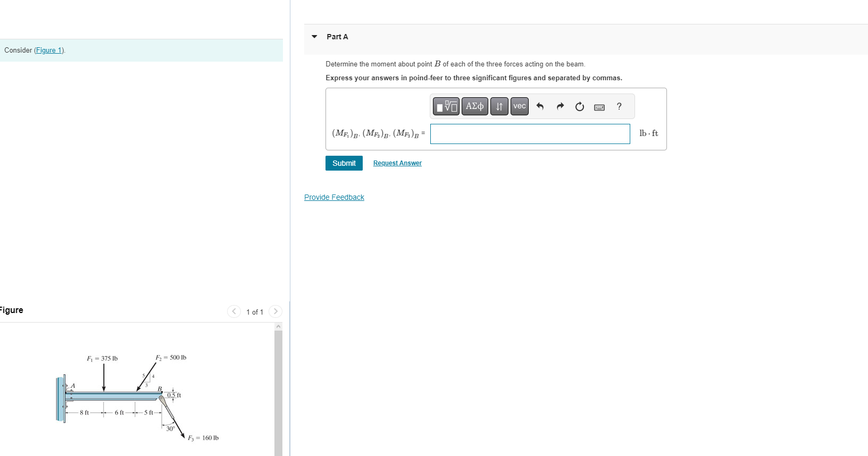Click the figure panel vertical scrollbar
Image resolution: width=868 pixels, height=456 pixels.
tap(278, 393)
